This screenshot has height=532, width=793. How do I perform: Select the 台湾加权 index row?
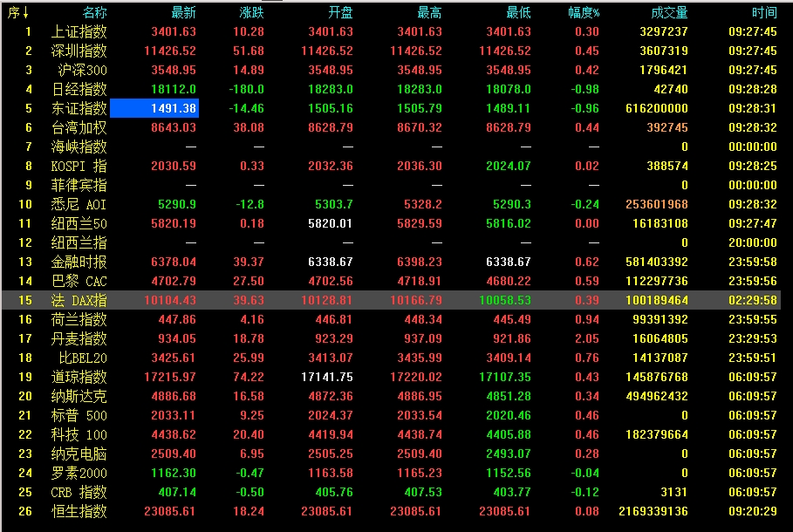(x=79, y=127)
